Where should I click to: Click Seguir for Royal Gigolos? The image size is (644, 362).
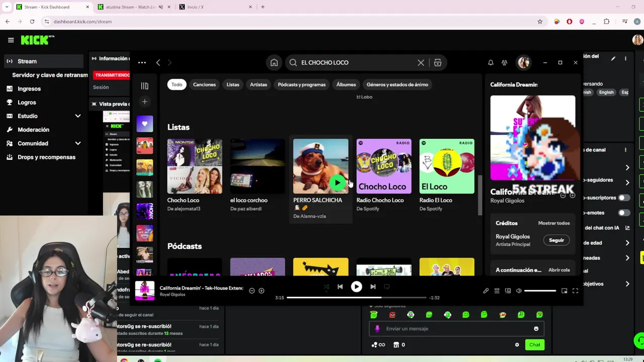pyautogui.click(x=556, y=240)
